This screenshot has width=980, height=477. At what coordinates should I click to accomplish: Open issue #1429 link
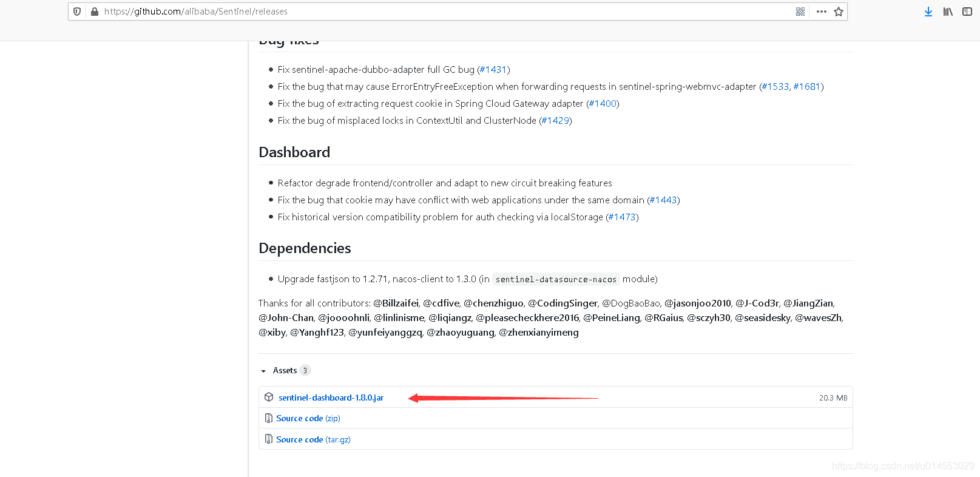coord(555,121)
